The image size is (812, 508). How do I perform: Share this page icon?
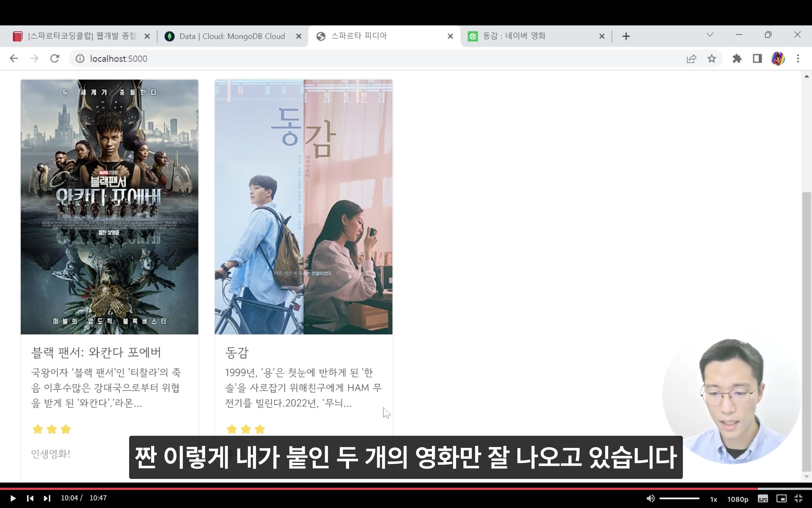point(691,59)
